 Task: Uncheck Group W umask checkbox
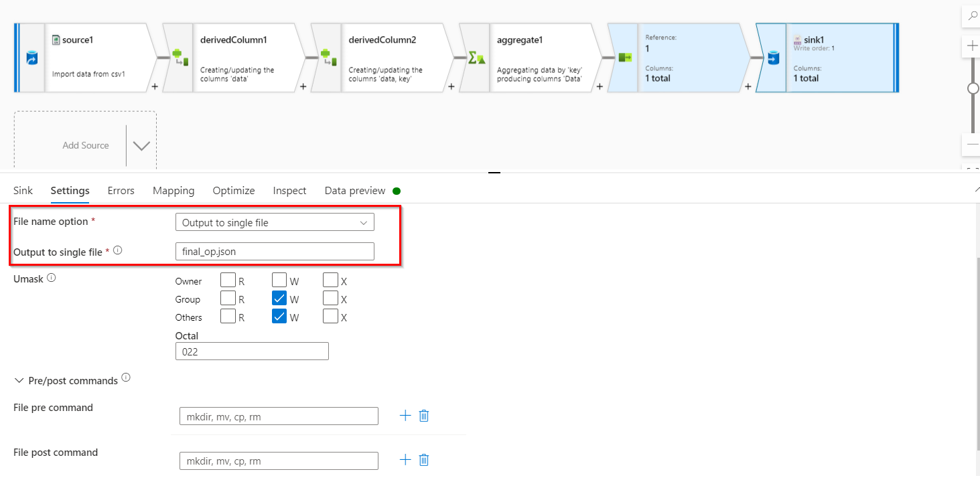tap(279, 298)
